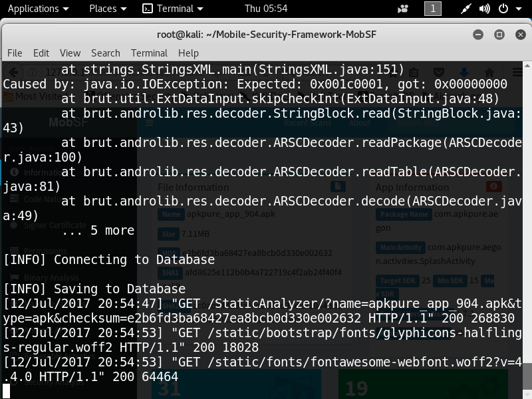
Task: Click the browser download arrow icon
Action: click(x=464, y=72)
